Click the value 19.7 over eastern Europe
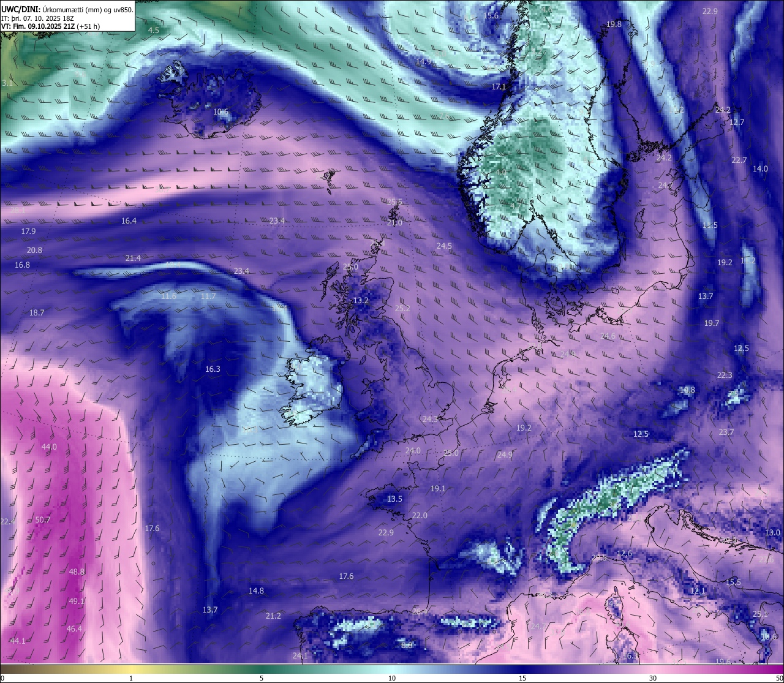 click(x=712, y=323)
